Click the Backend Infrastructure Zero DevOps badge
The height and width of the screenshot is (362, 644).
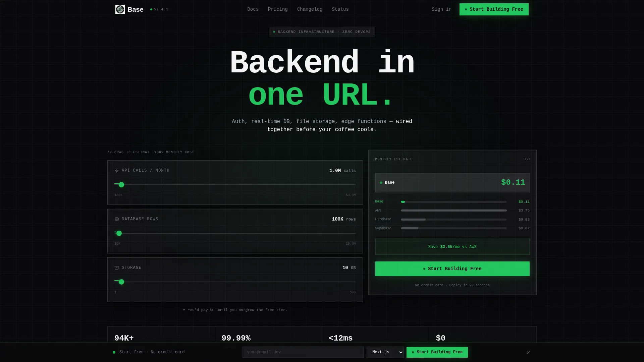322,32
